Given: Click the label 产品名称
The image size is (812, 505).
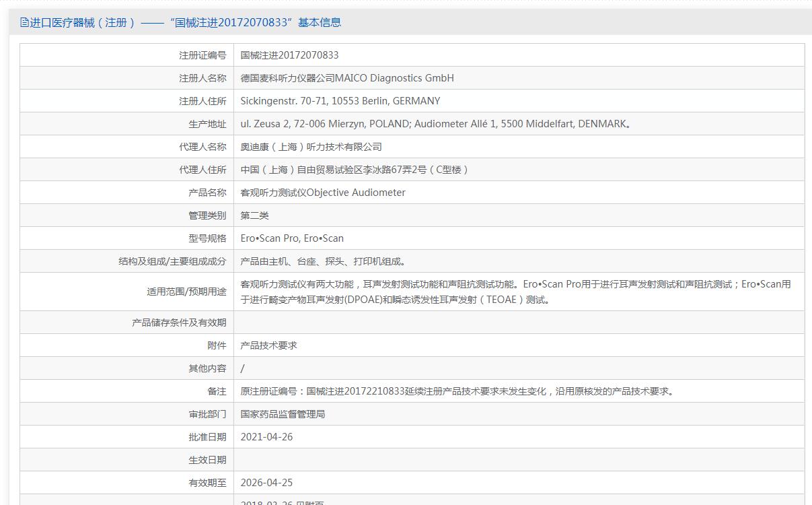Looking at the screenshot, I should [207, 193].
